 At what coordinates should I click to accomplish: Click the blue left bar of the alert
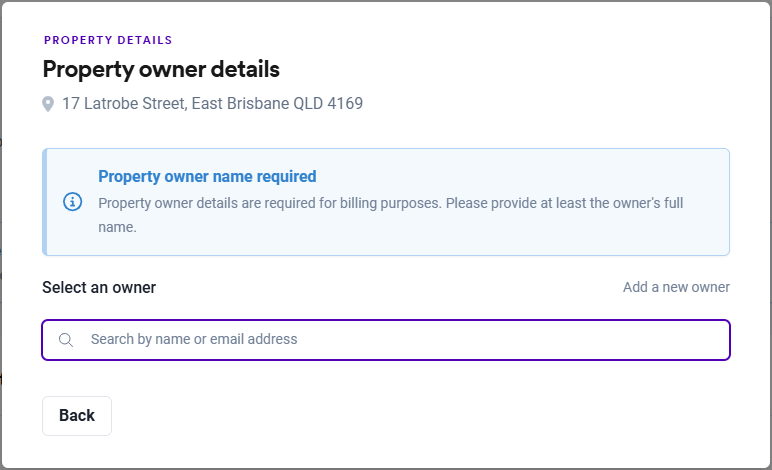(45, 202)
